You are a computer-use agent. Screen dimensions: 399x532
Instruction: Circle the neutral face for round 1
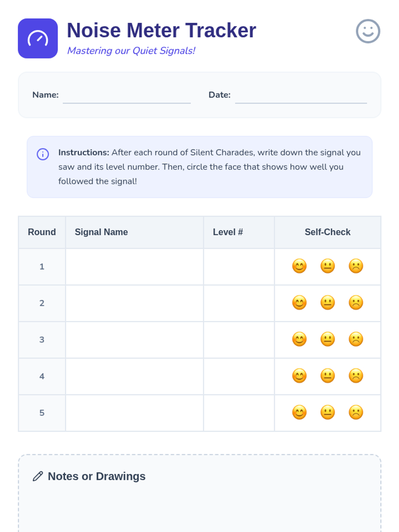pos(328,266)
